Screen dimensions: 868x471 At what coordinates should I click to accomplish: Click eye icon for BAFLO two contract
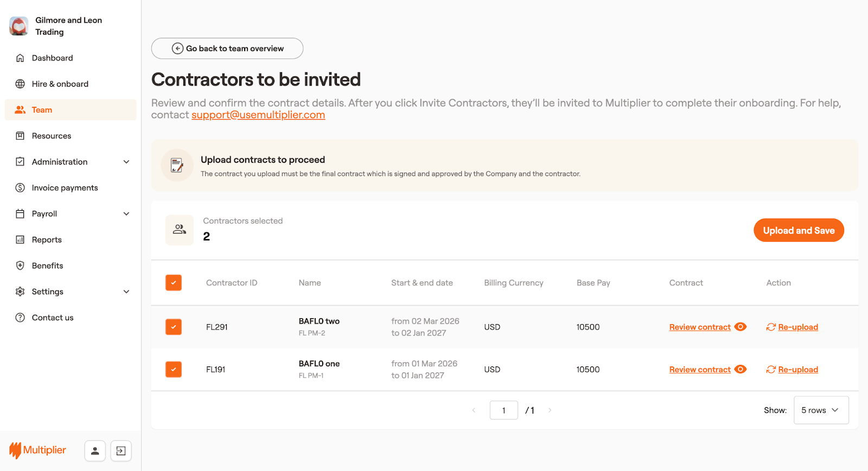click(741, 327)
